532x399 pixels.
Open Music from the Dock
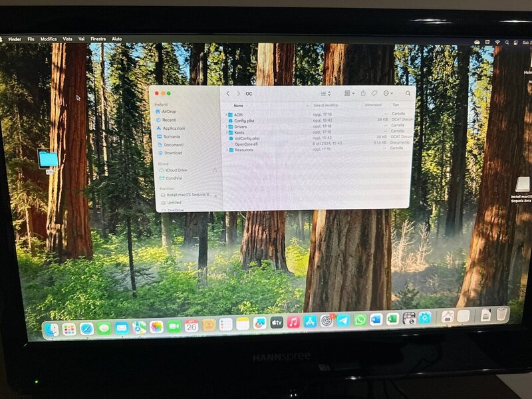click(x=293, y=322)
